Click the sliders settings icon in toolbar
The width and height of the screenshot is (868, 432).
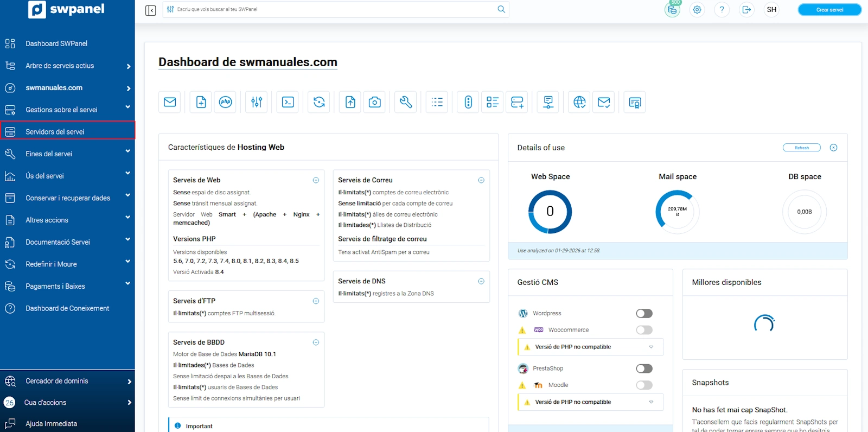(x=257, y=102)
